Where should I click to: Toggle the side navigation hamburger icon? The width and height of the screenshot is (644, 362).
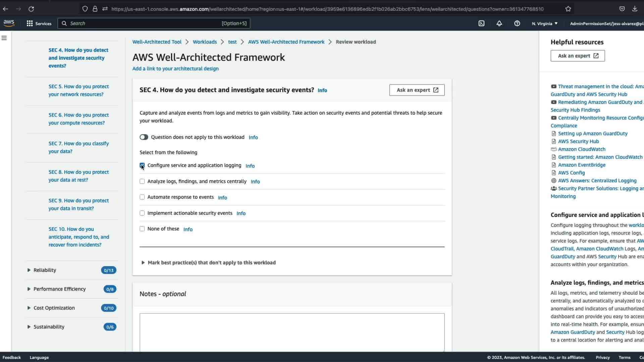coord(4,38)
